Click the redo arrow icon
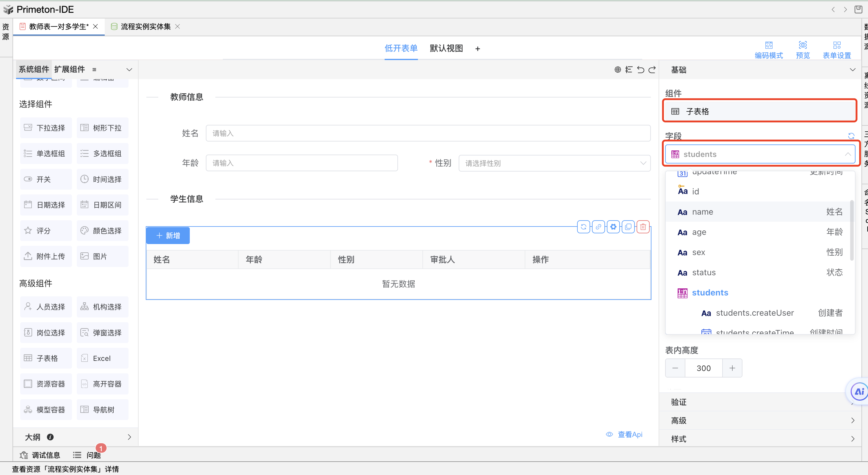 (652, 70)
